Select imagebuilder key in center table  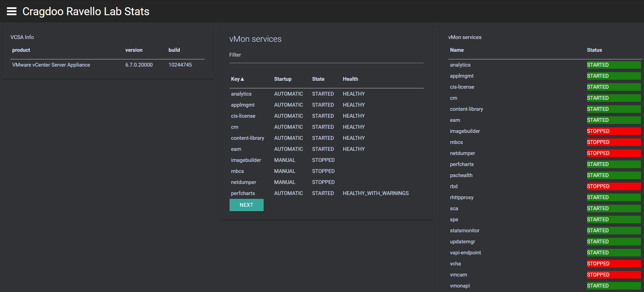click(x=246, y=160)
